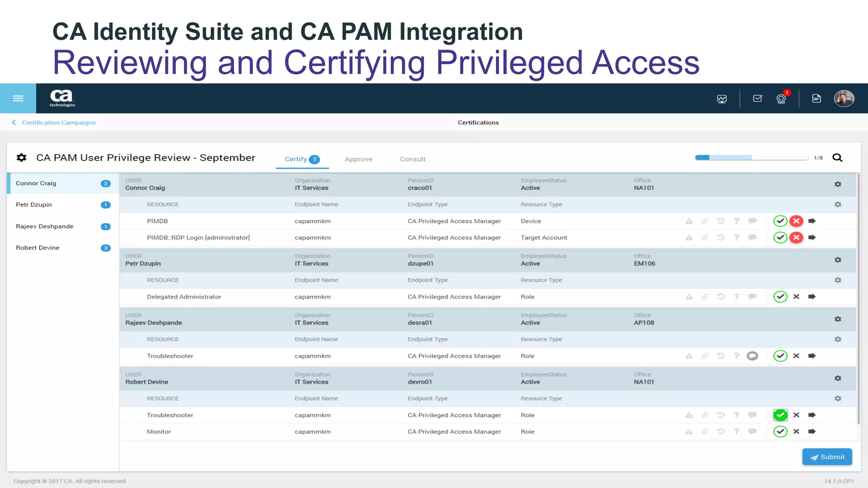Screen dimensions: 868x488
Task: Reject the PIMDB device access
Action: pos(796,221)
